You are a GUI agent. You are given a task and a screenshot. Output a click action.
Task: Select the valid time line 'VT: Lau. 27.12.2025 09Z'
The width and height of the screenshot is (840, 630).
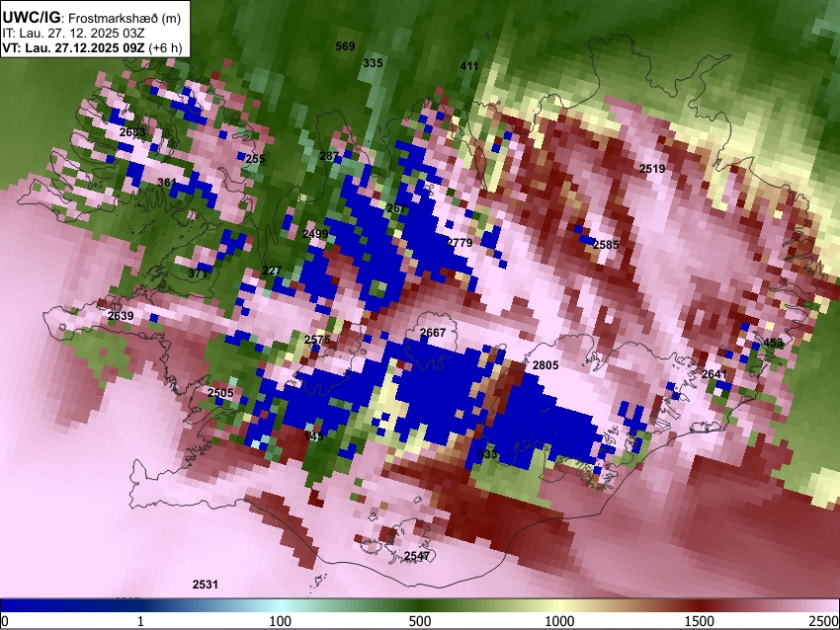(x=73, y=47)
